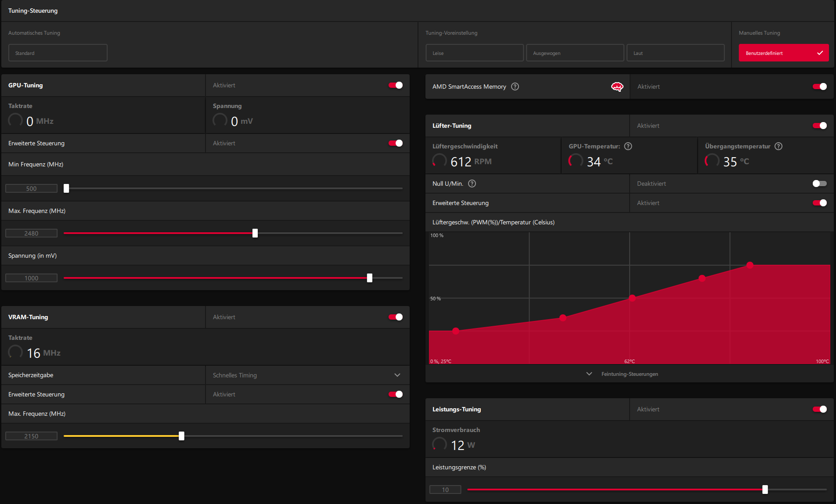
Task: Select highest fan curve point
Action: pos(750,265)
